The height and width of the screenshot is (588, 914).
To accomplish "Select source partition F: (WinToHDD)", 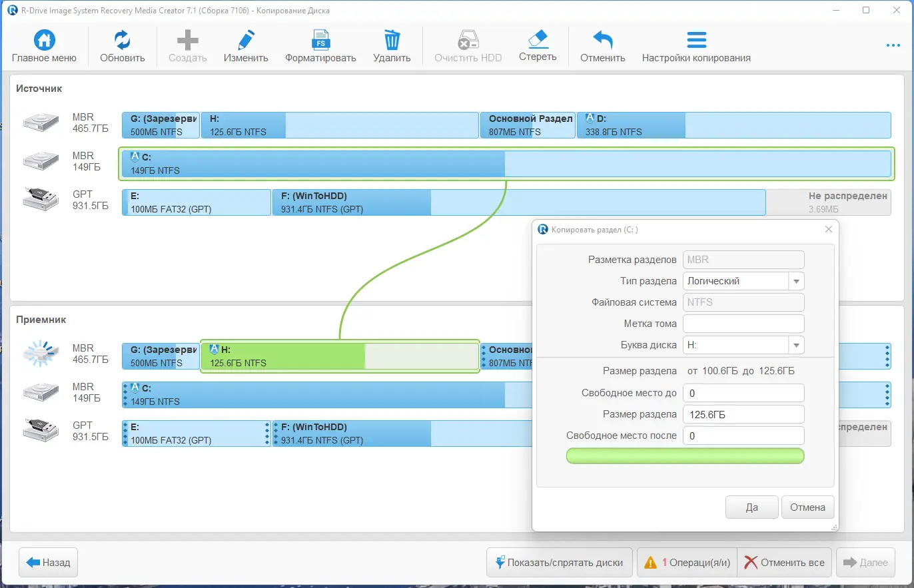I will [x=519, y=202].
